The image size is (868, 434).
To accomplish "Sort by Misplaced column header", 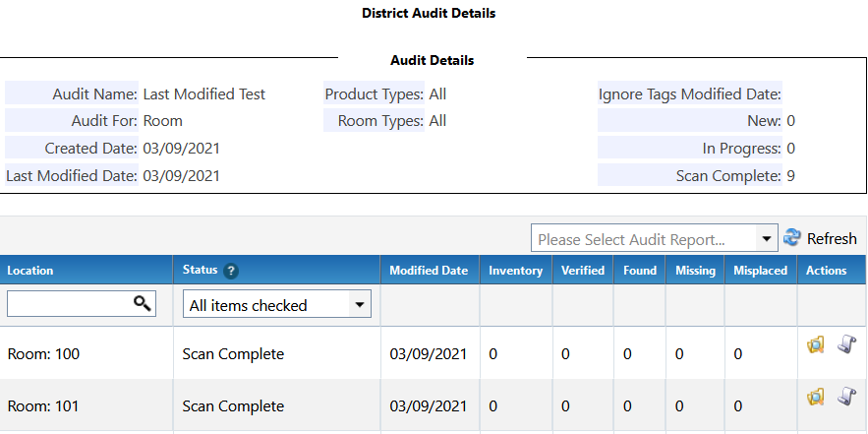I will click(x=760, y=271).
